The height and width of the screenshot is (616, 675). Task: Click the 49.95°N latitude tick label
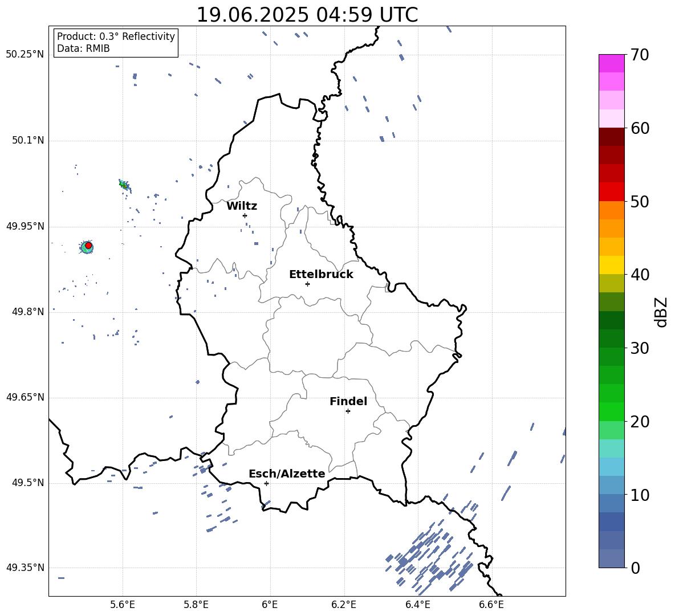coord(25,226)
